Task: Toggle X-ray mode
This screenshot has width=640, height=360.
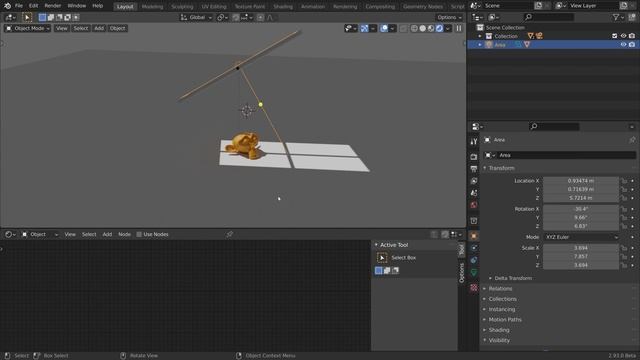Action: point(403,28)
